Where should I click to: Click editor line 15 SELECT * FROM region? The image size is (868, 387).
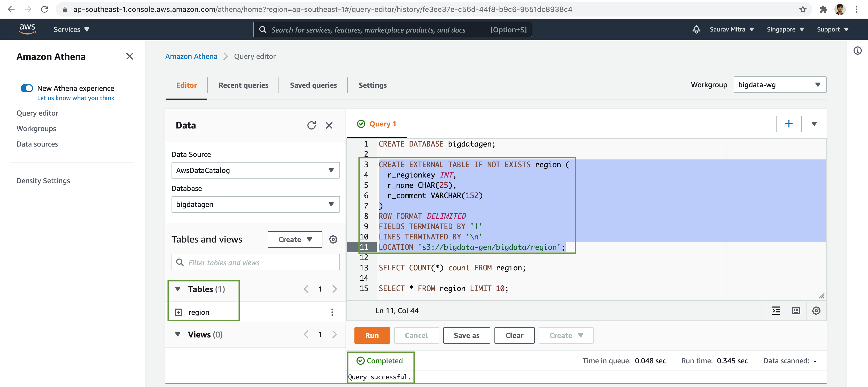443,288
